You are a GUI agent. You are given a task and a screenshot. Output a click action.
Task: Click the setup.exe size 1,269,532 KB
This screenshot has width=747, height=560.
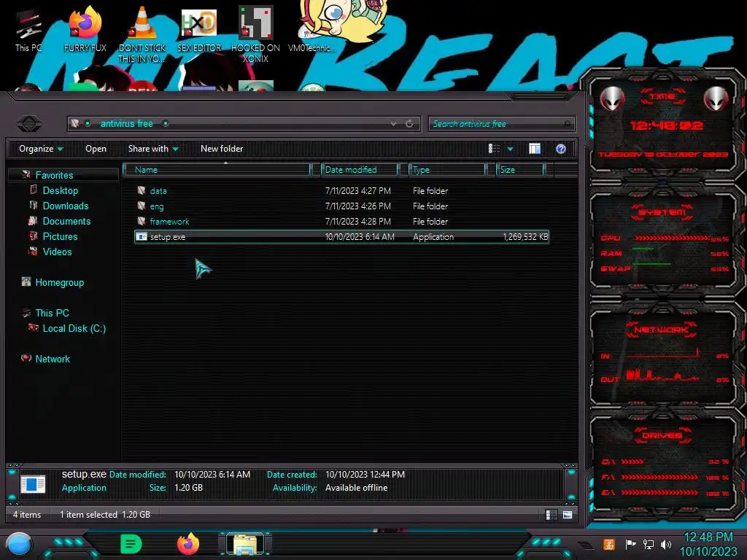(x=525, y=237)
